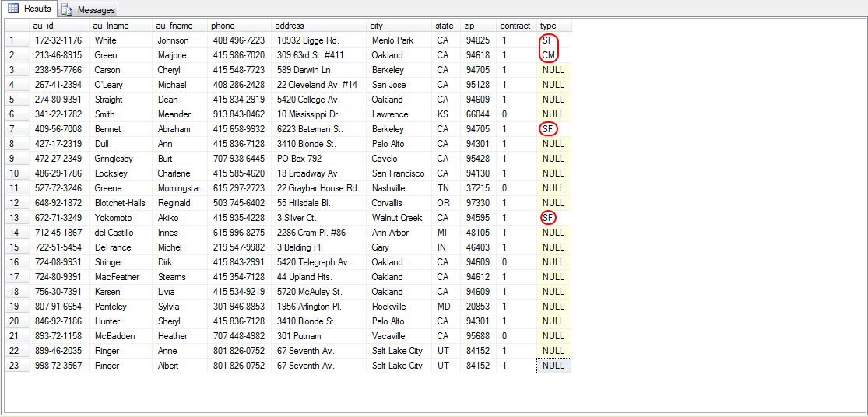Select city cell Covelo
Screen dimensions: 868x417
pyautogui.click(x=399, y=159)
